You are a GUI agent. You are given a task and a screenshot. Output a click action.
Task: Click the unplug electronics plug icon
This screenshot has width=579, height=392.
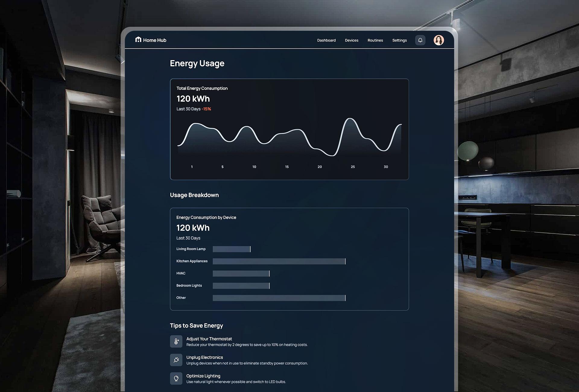click(x=176, y=360)
